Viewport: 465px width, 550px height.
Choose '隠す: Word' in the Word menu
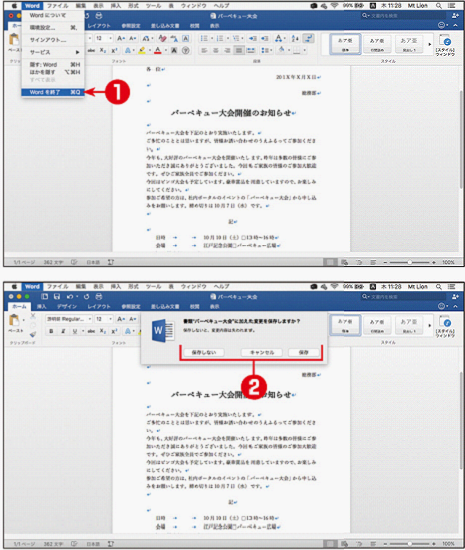[53, 65]
